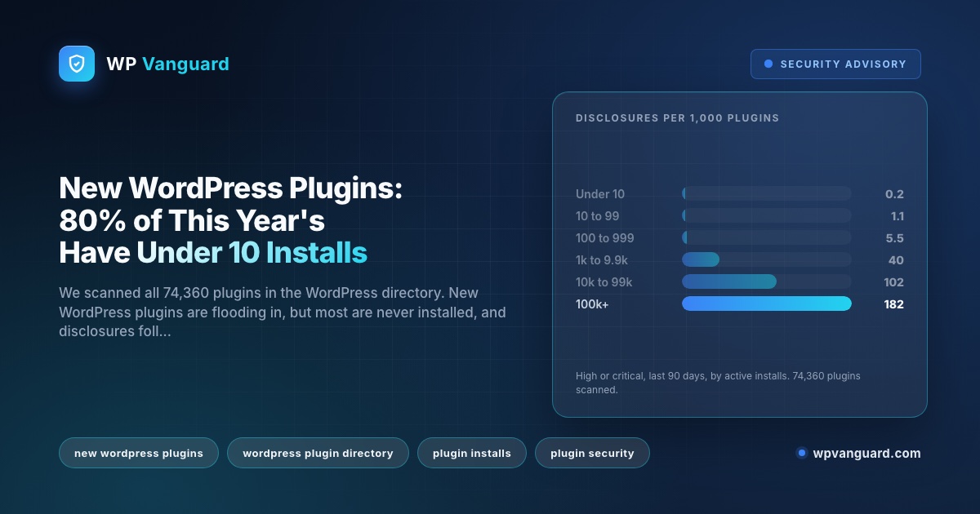Click the '10k to 99k' progress bar
The image size is (980, 514).
[x=767, y=281]
